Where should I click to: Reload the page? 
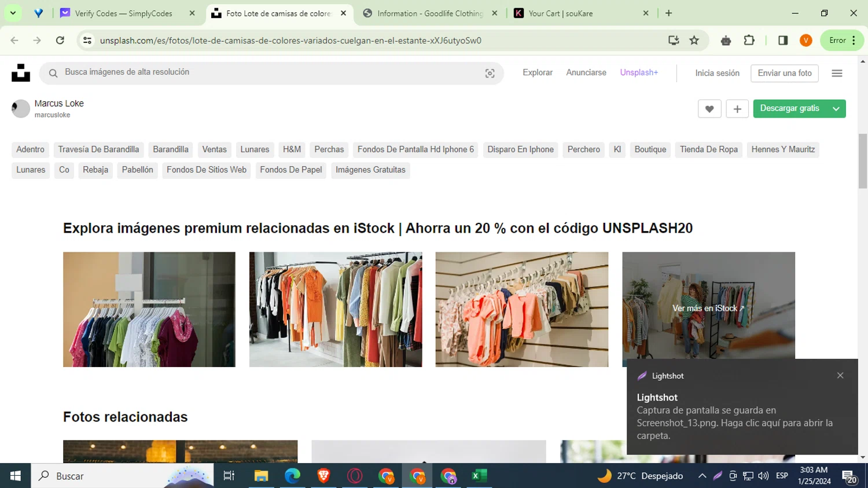(60, 41)
